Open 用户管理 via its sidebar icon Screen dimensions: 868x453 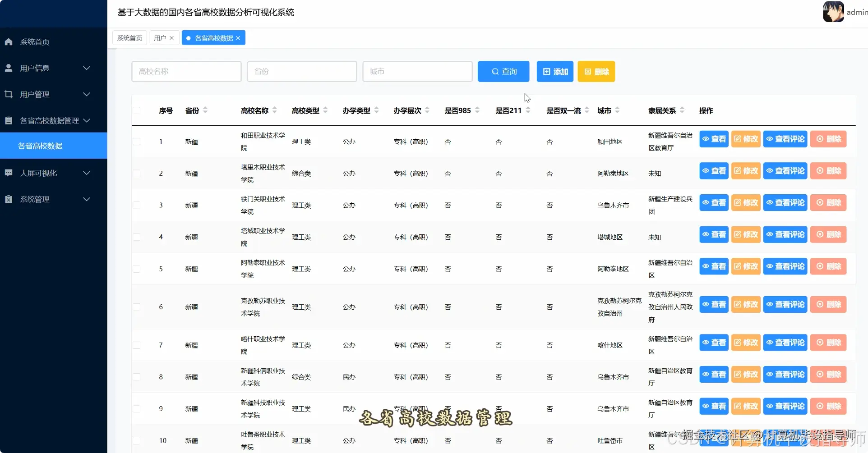(8, 94)
